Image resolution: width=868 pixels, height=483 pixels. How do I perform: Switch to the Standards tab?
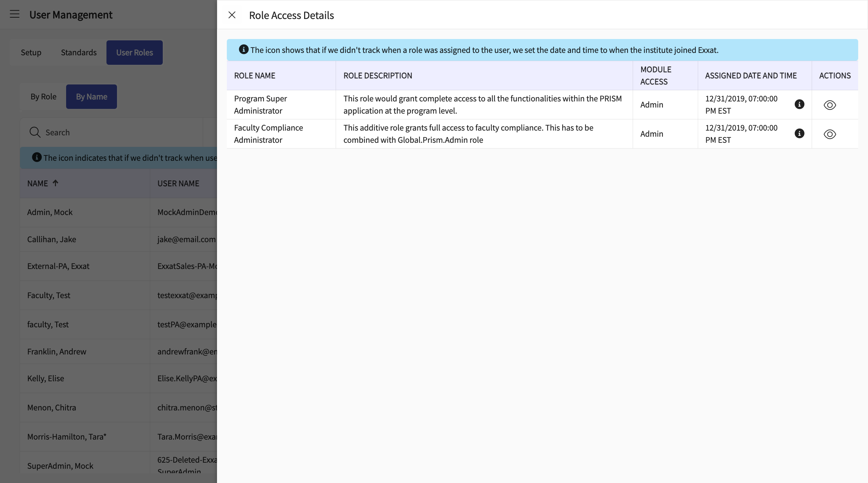point(79,53)
